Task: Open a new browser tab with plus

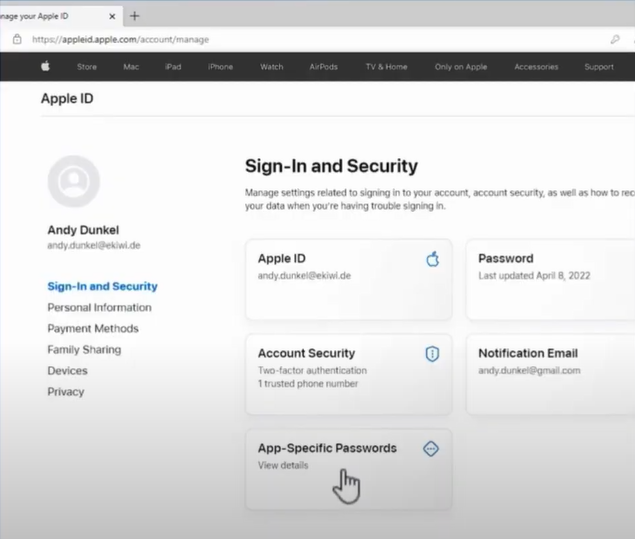Action: coord(134,16)
